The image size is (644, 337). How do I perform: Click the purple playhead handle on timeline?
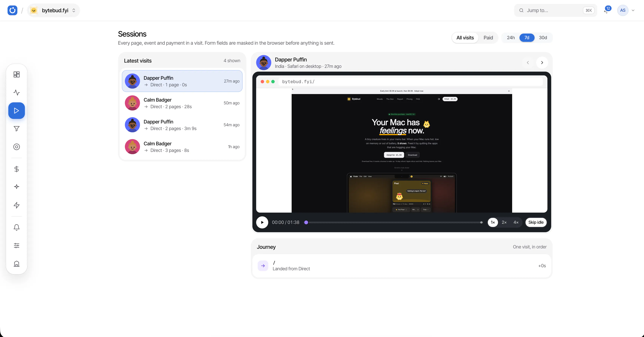pyautogui.click(x=306, y=222)
